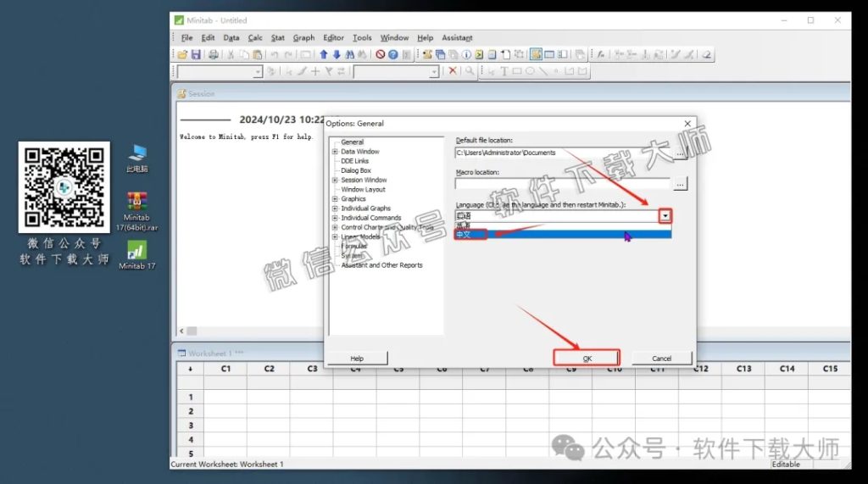Click the Macro location input field

tap(563, 183)
